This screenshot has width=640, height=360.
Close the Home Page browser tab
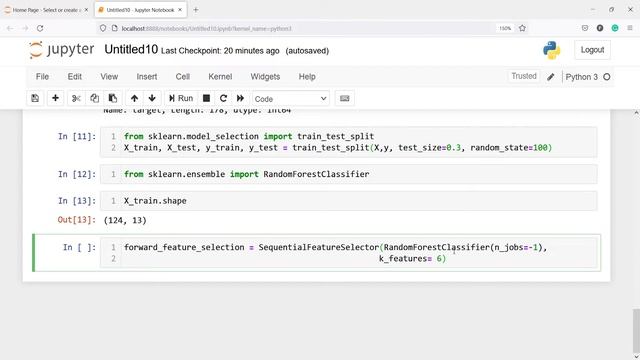(86, 10)
